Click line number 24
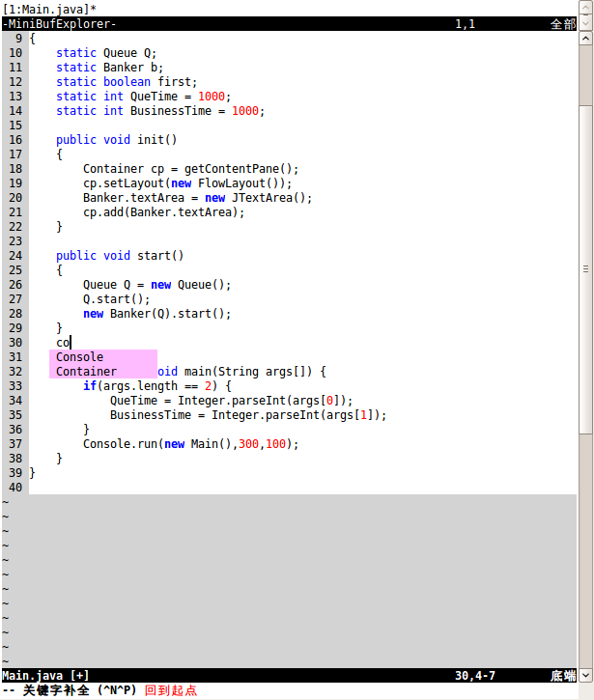This screenshot has width=594, height=700. (x=15, y=255)
